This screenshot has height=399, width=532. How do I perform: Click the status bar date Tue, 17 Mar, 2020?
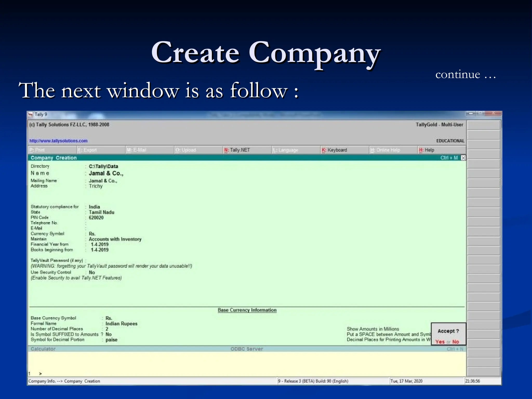(x=406, y=381)
